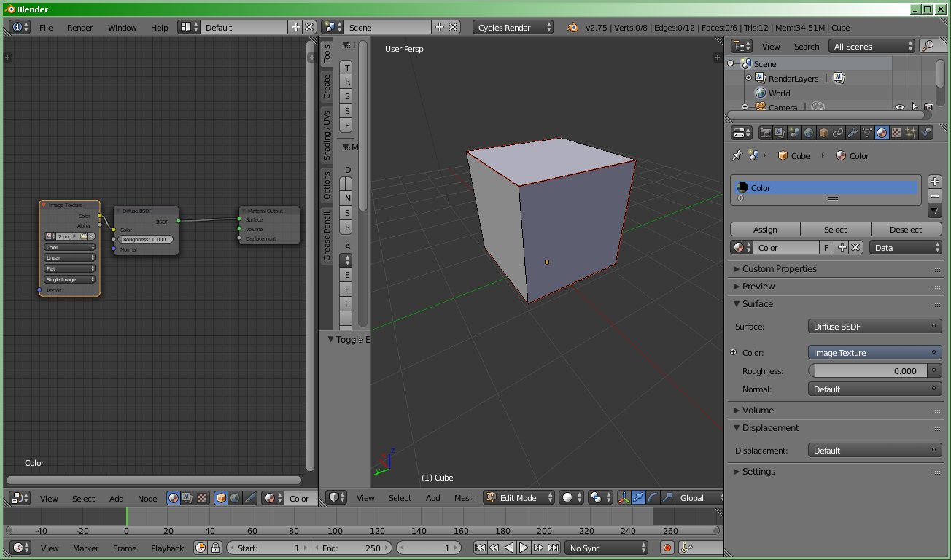This screenshot has height=560, width=951.
Task: Choose Texture nodes in node editor header
Action: tap(201, 498)
